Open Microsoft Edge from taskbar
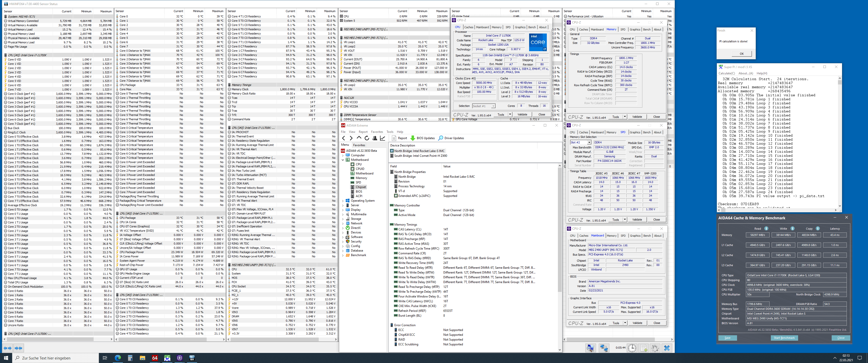This screenshot has height=363, width=868. coord(118,358)
